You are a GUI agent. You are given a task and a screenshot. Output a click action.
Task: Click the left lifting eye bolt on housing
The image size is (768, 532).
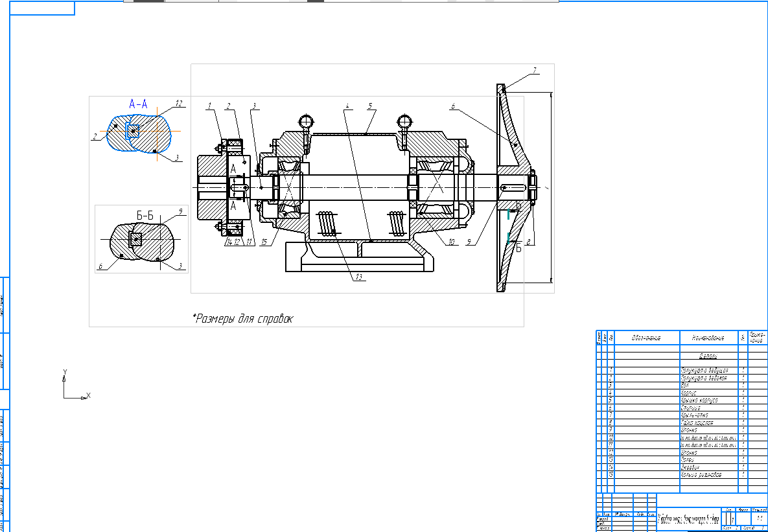pos(307,121)
